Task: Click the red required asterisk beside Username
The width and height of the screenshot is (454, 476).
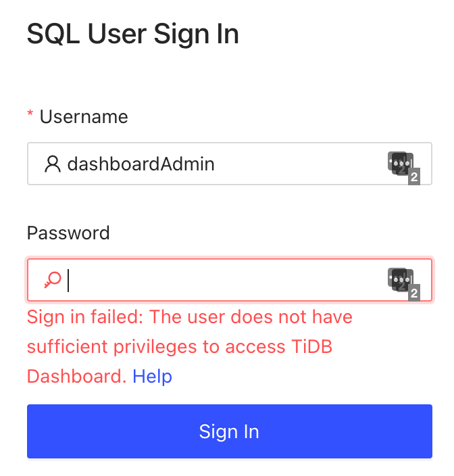Action: click(30, 117)
